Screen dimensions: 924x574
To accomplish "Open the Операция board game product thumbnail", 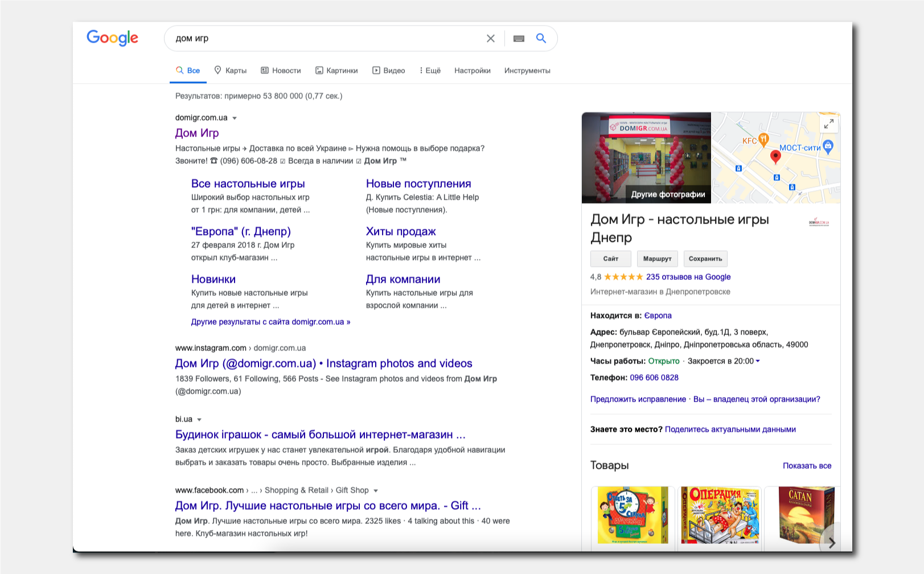I will click(x=720, y=515).
